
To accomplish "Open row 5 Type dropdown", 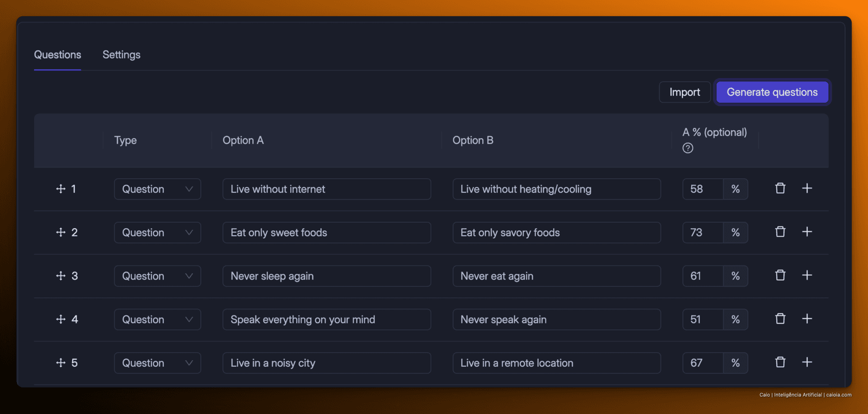I will [157, 363].
